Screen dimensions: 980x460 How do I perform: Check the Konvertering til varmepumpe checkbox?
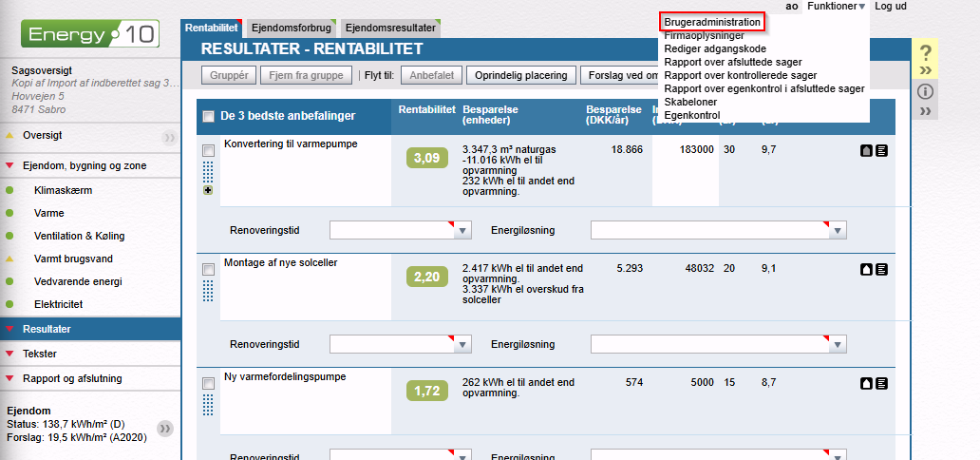coord(208,150)
